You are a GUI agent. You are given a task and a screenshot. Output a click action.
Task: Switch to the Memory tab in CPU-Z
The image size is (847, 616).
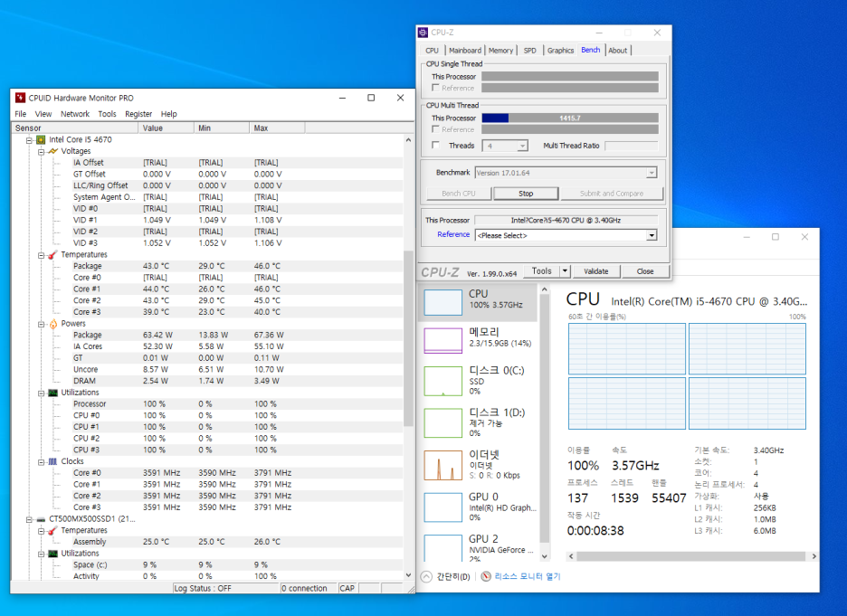pyautogui.click(x=500, y=51)
